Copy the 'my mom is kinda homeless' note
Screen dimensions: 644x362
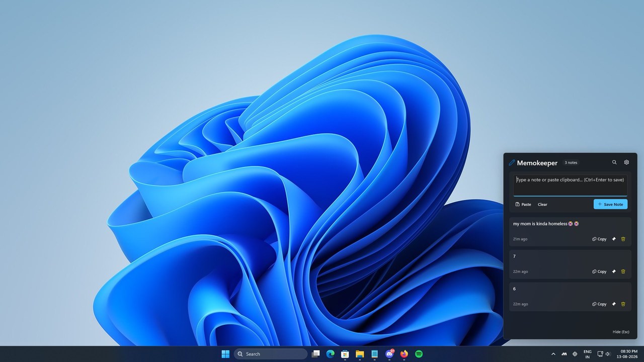599,239
